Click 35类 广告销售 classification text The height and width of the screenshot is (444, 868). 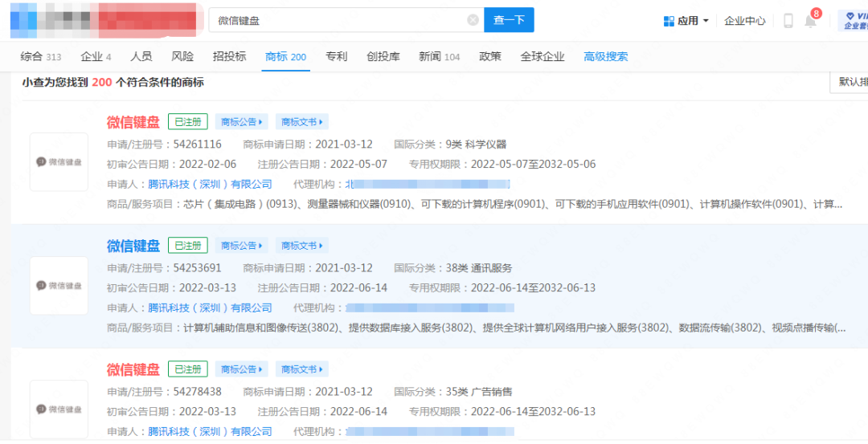coord(479,392)
